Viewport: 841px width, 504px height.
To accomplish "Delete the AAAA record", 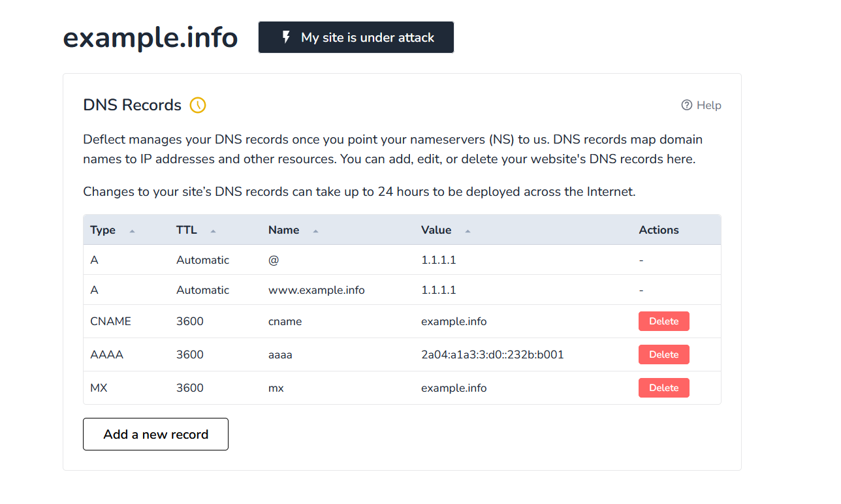I will coord(664,354).
